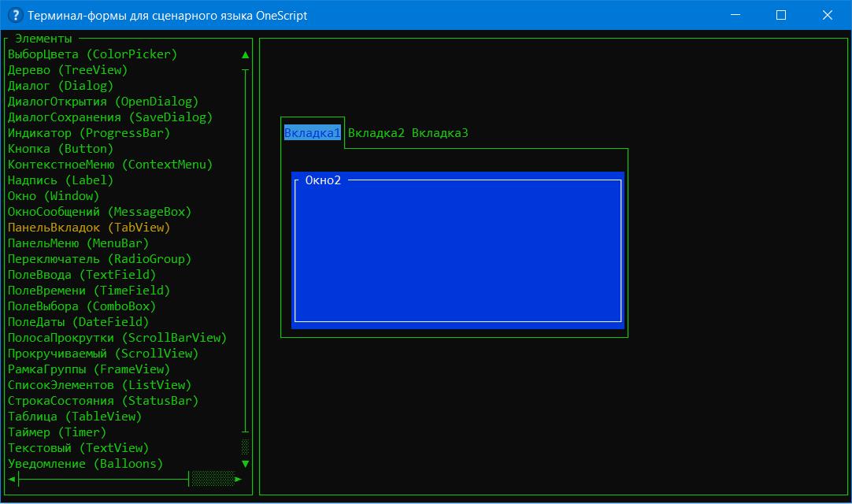Click the scroll up arrow in the elements list

coord(246,55)
